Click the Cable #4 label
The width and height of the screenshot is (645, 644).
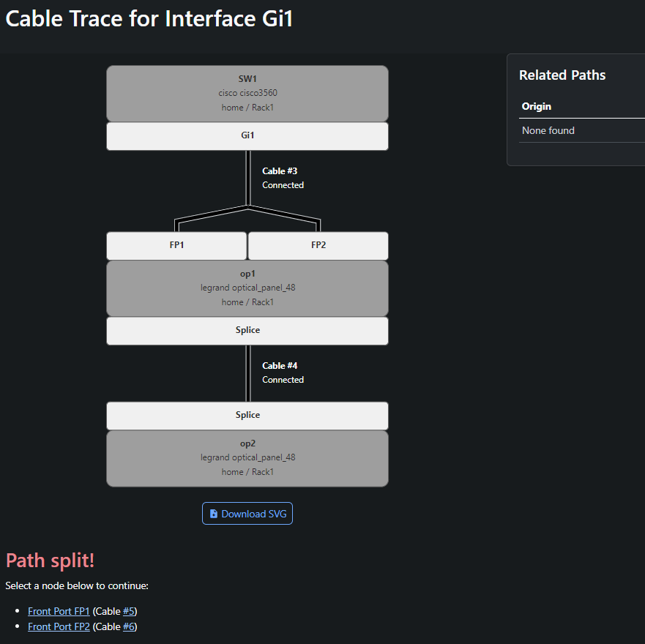280,366
